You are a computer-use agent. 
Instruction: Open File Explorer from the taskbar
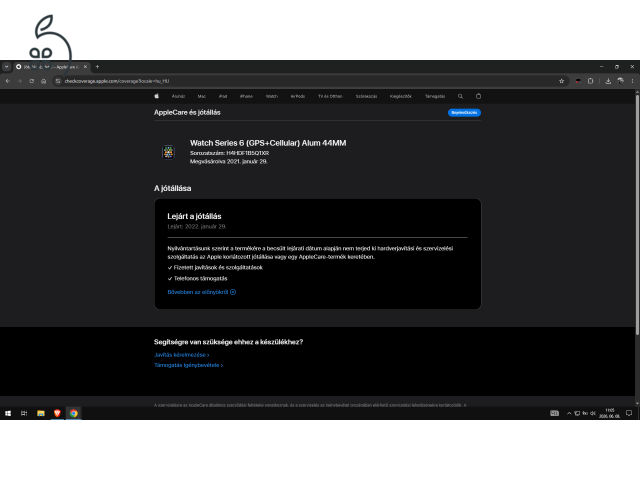coord(41,413)
